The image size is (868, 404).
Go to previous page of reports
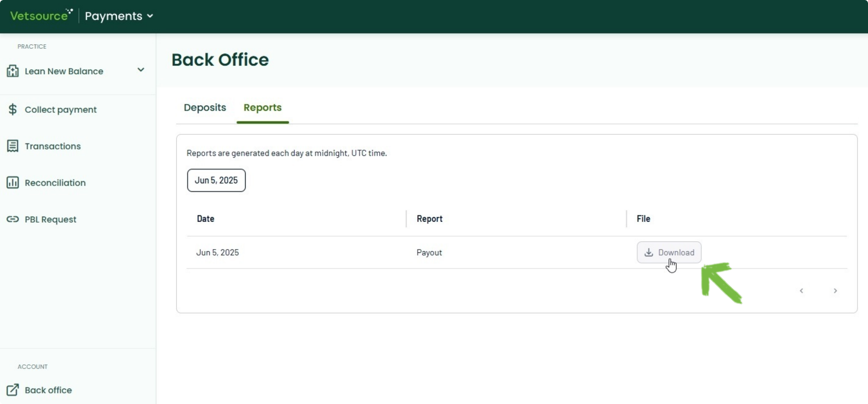click(x=801, y=291)
